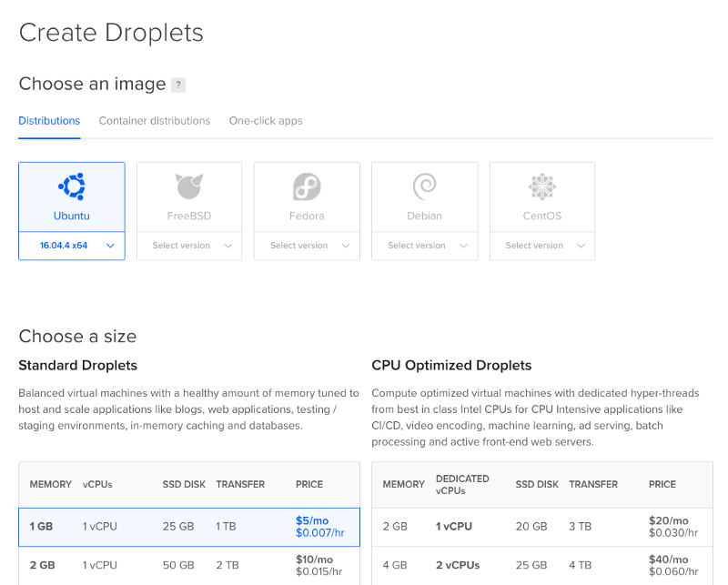
Task: Click the $20/mo price text
Action: click(x=669, y=521)
